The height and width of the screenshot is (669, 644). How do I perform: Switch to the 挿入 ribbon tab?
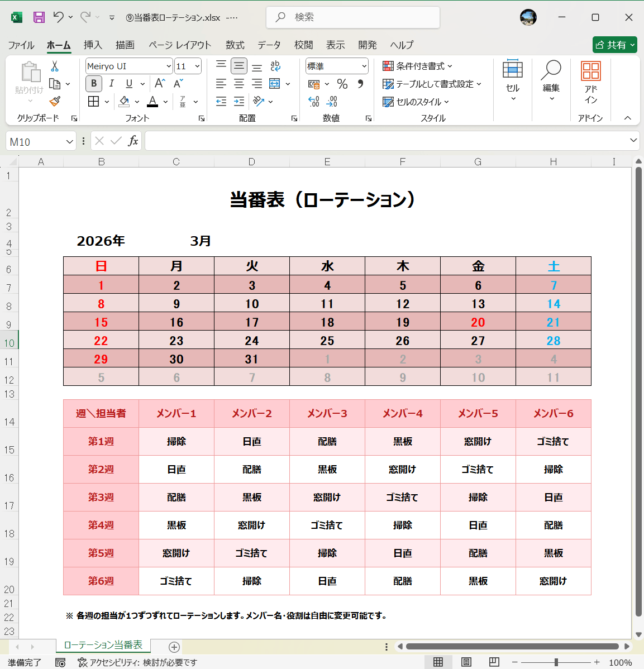93,45
